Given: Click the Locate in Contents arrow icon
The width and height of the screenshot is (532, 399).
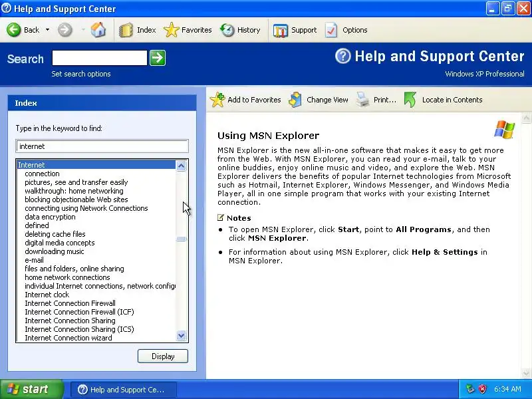Looking at the screenshot, I should (x=410, y=100).
